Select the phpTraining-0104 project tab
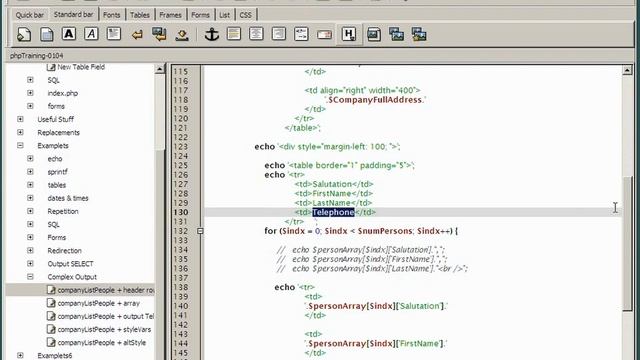640x360 pixels. [37, 56]
